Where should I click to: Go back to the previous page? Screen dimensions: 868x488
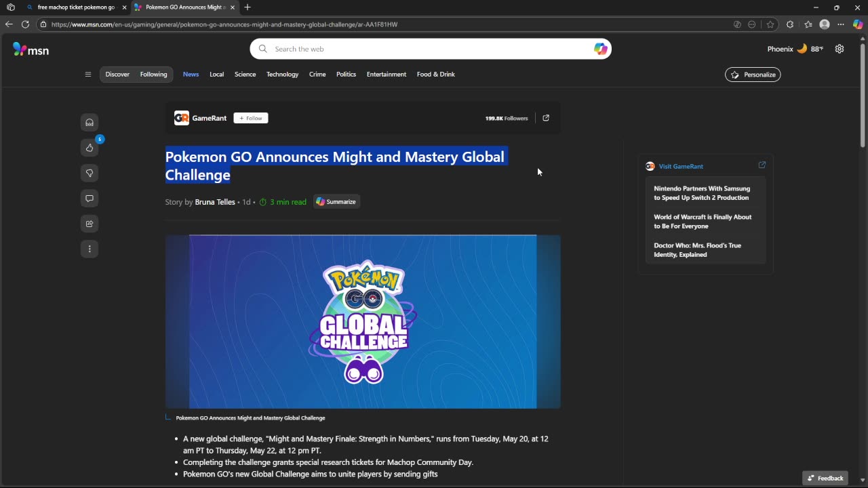click(9, 24)
